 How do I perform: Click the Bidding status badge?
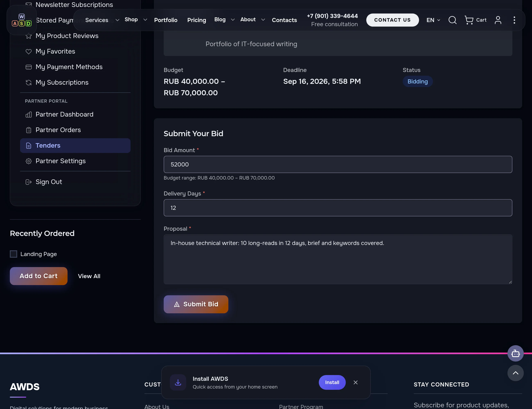pos(417,82)
